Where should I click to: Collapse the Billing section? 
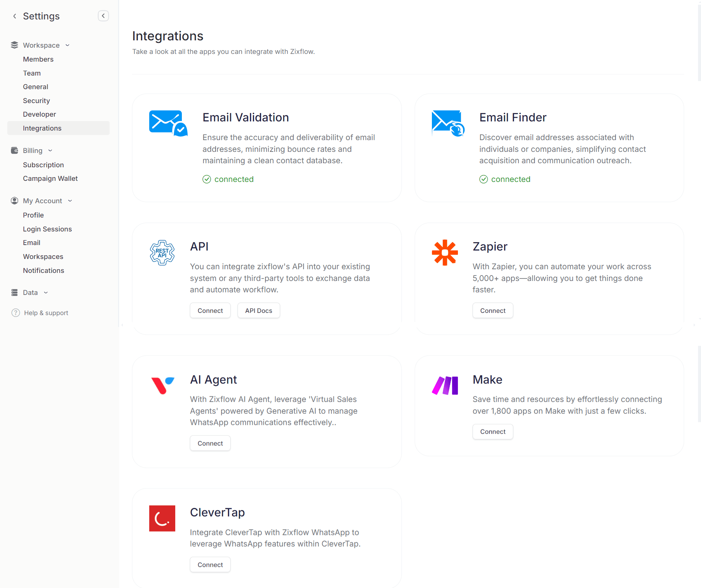point(50,150)
